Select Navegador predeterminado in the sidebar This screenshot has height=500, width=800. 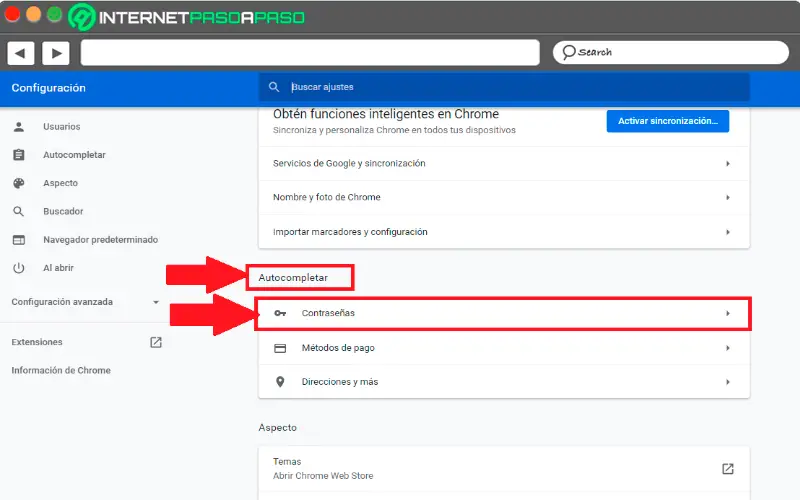pos(101,240)
